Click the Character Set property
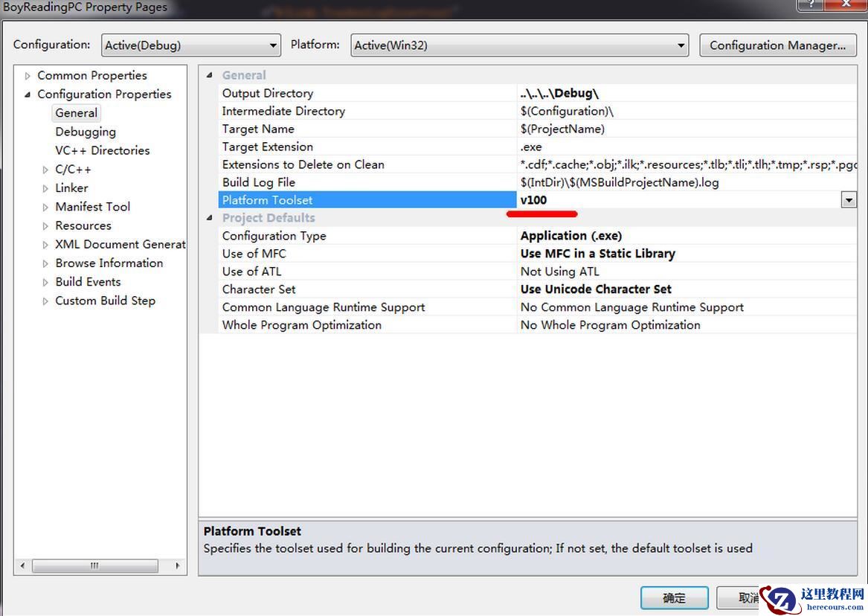The height and width of the screenshot is (616, 868). [259, 289]
